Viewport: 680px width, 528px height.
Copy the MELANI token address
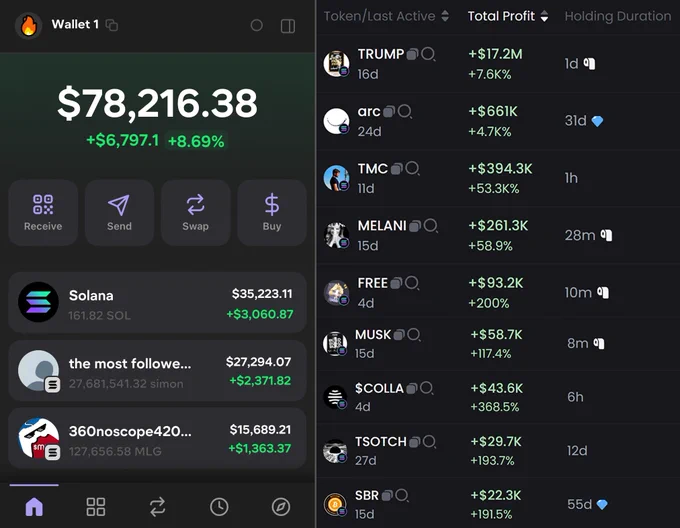pyautogui.click(x=415, y=225)
